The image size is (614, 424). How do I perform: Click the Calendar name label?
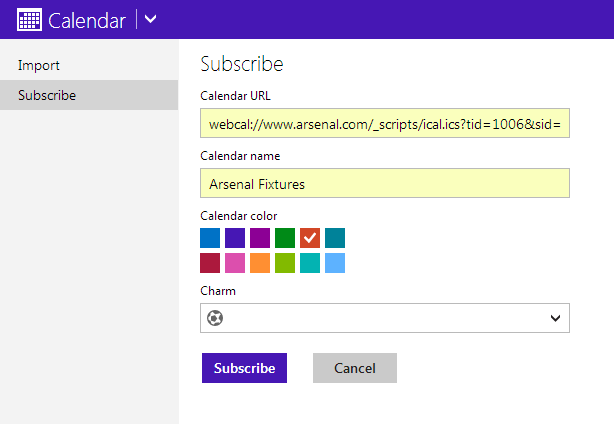tap(240, 156)
